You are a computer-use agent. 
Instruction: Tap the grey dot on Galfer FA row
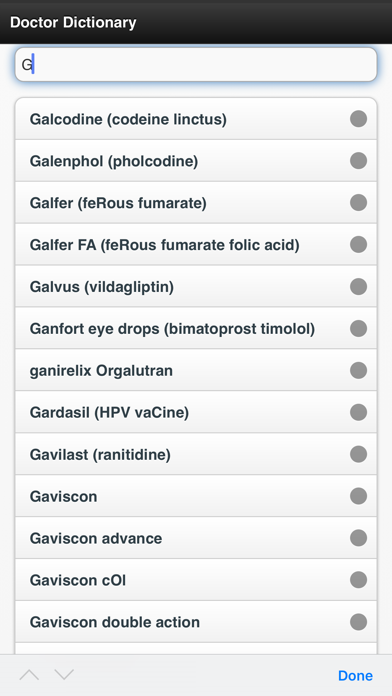click(x=358, y=244)
